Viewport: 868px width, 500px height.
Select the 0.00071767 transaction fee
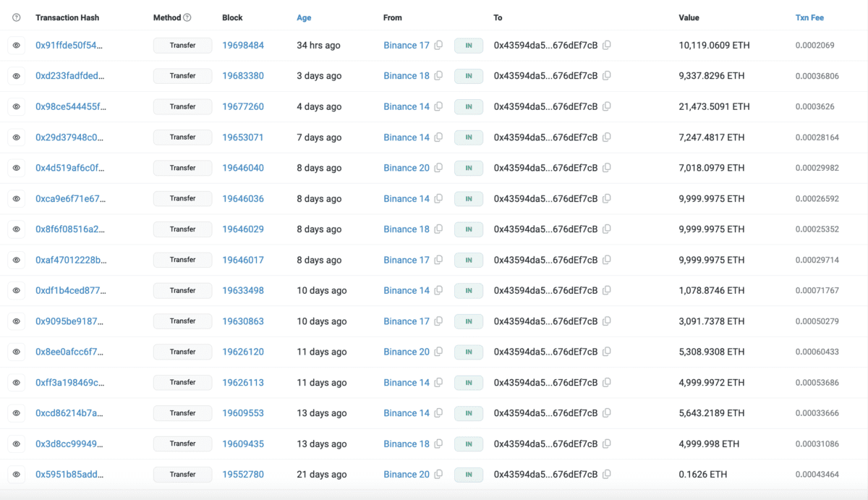(x=817, y=290)
